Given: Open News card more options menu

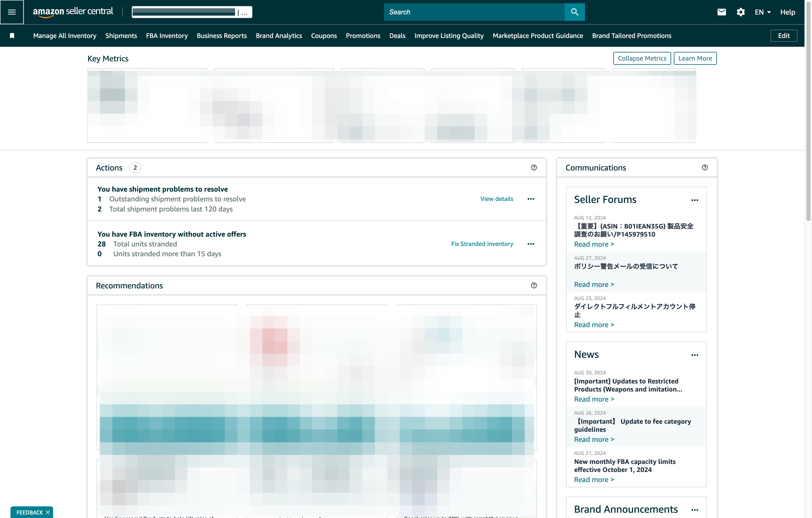Looking at the screenshot, I should 695,355.
